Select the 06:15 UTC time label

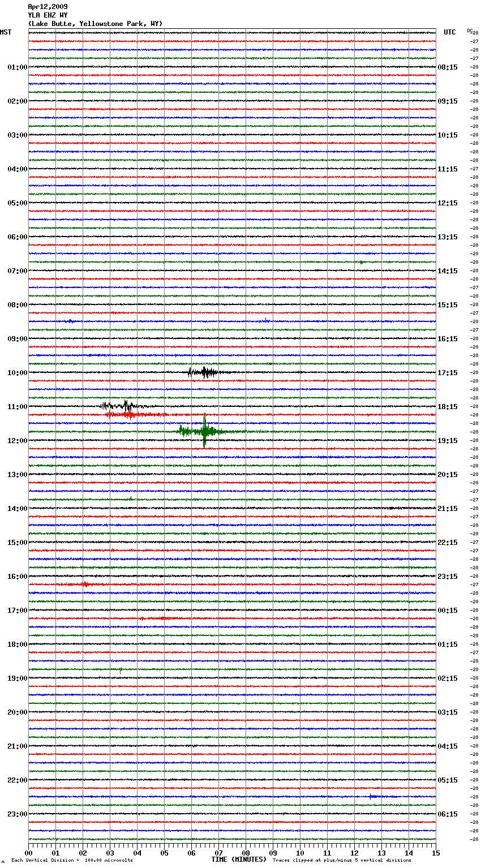(x=448, y=814)
